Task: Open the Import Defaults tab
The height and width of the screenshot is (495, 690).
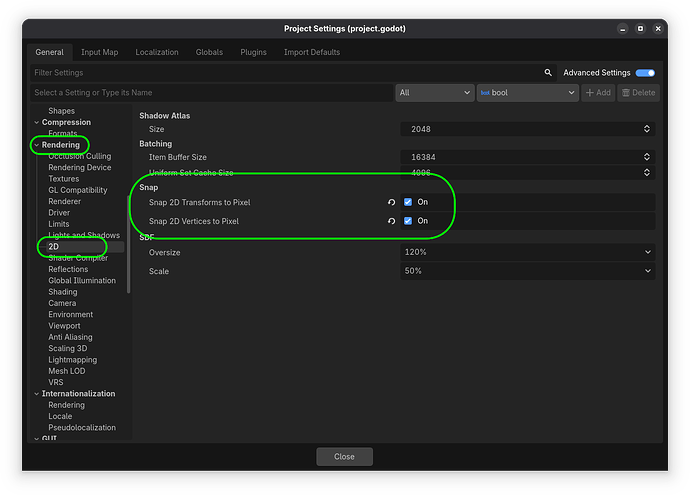Action: click(311, 52)
